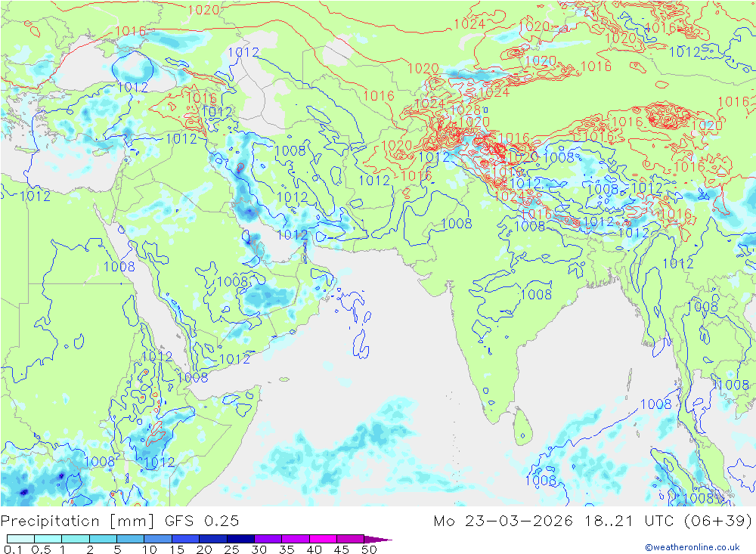Pick the 25–30 mm navy legend swatch

[x=240, y=539]
